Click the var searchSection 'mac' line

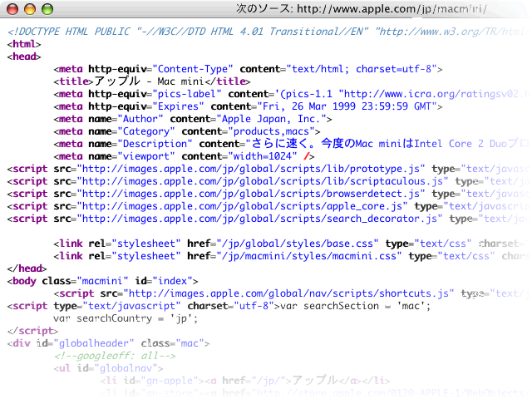point(219,306)
